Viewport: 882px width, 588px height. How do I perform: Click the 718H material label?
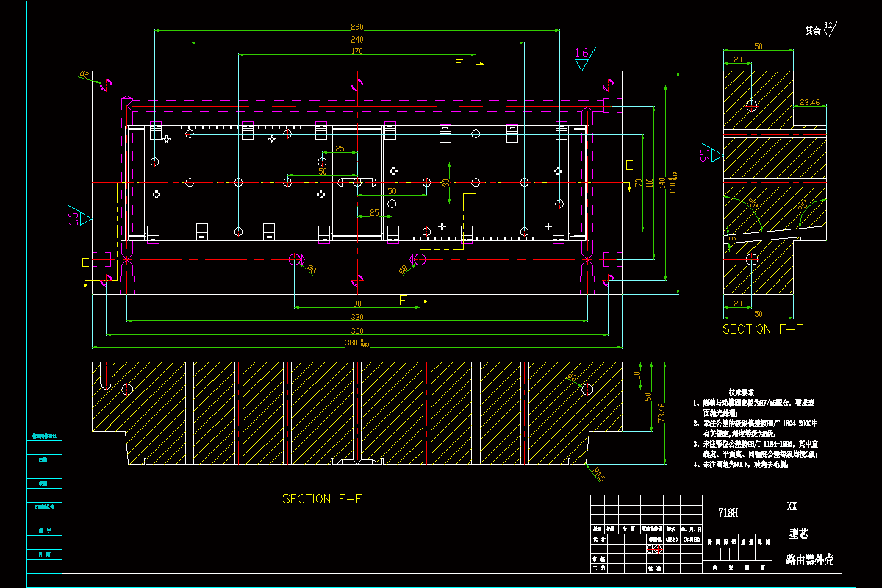tap(728, 512)
